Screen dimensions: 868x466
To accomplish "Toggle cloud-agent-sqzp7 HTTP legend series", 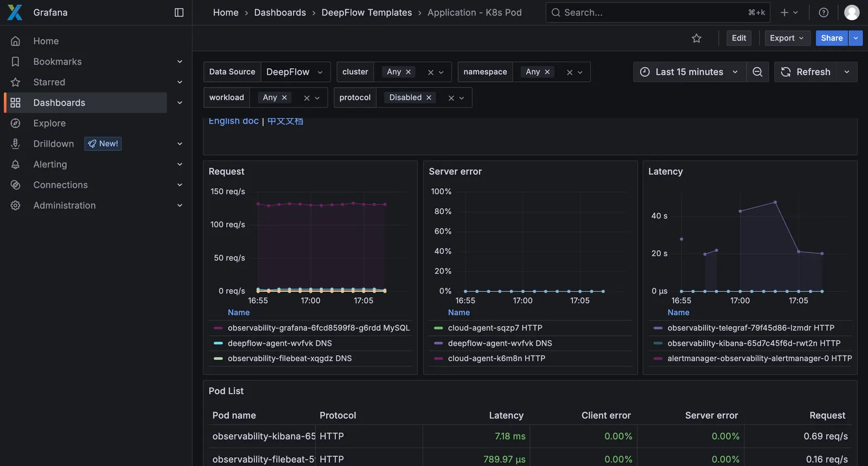I will tap(495, 328).
